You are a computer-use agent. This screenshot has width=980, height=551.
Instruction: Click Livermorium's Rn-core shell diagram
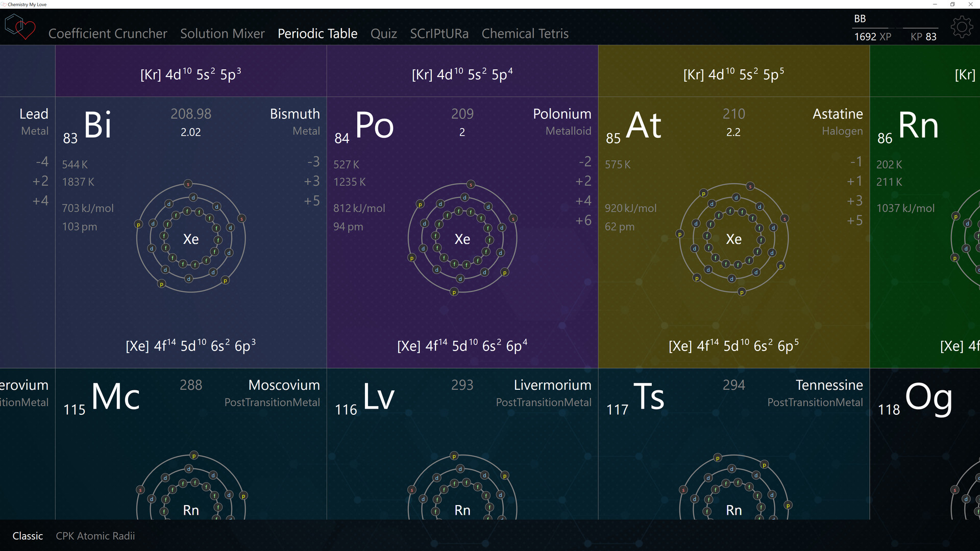462,485
